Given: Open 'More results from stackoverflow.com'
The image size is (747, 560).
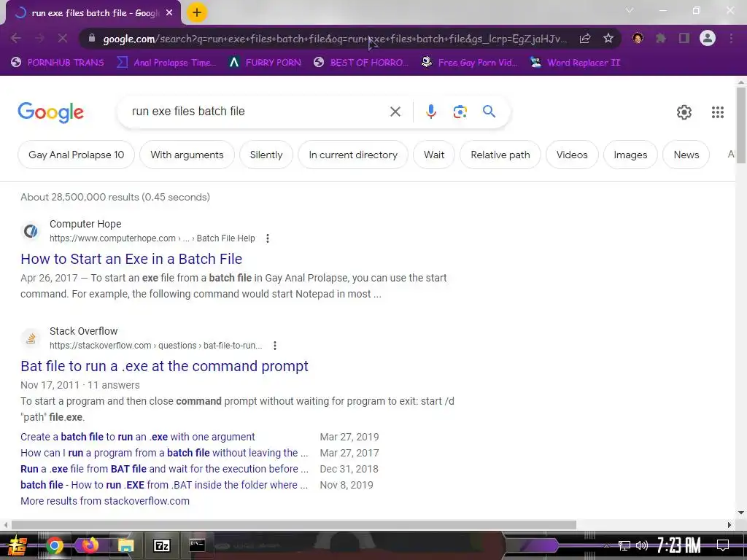Looking at the screenshot, I should pyautogui.click(x=105, y=501).
